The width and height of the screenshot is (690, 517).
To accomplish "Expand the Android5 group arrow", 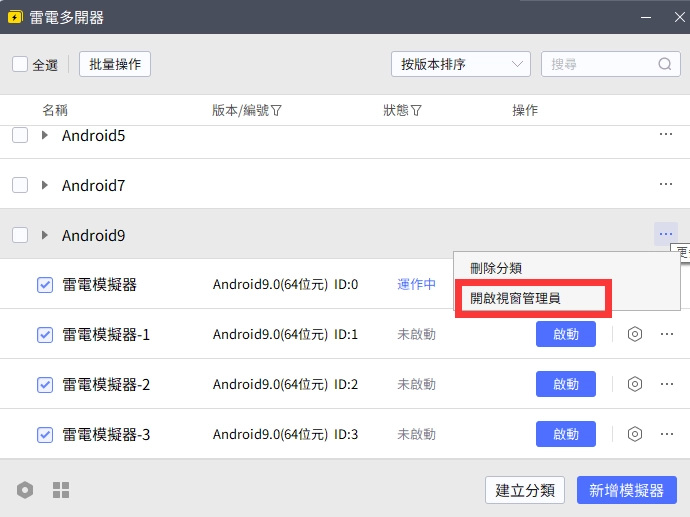I will click(x=44, y=135).
